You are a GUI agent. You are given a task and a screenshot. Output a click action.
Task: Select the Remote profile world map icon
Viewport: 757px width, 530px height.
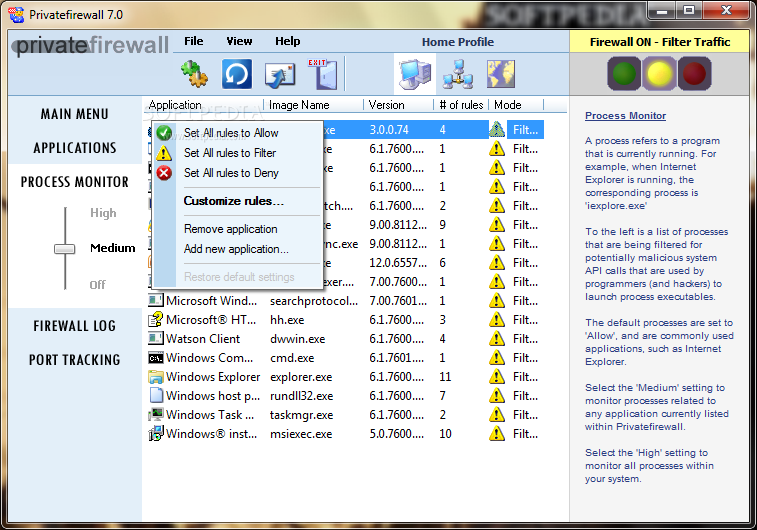[501, 74]
